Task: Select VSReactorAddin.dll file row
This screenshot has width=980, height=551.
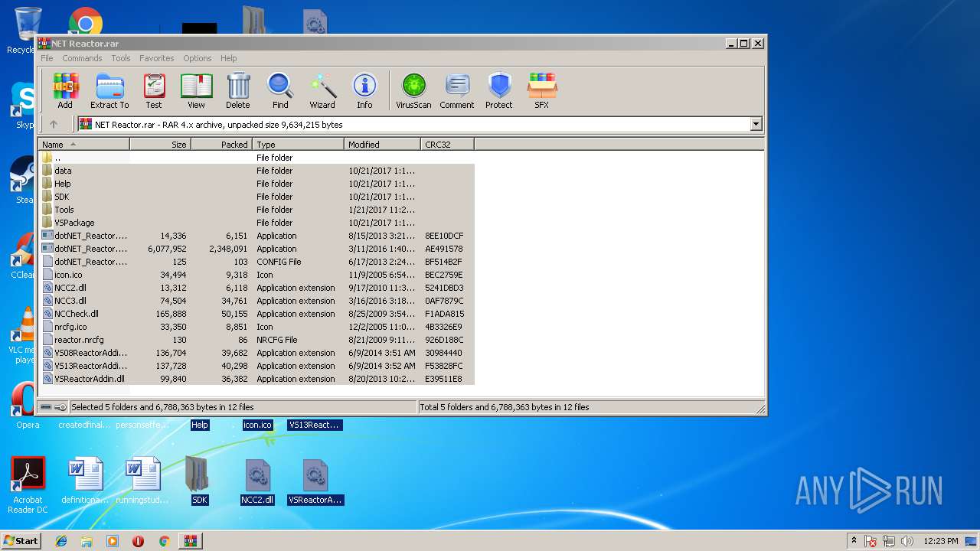Action: click(x=256, y=379)
